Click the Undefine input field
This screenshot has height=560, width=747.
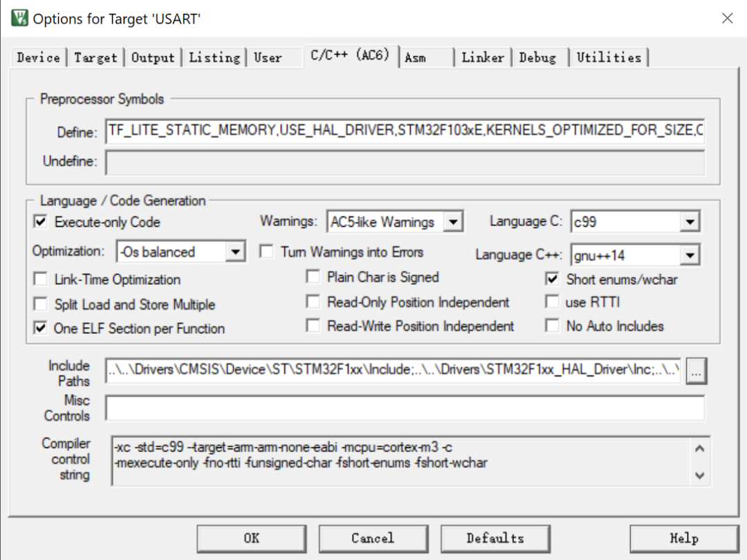pos(405,162)
